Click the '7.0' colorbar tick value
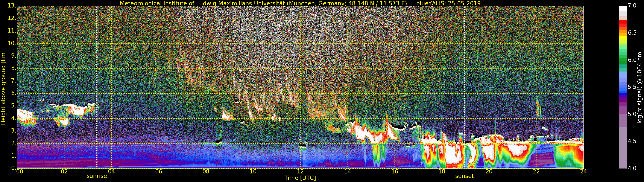 pos(632,6)
